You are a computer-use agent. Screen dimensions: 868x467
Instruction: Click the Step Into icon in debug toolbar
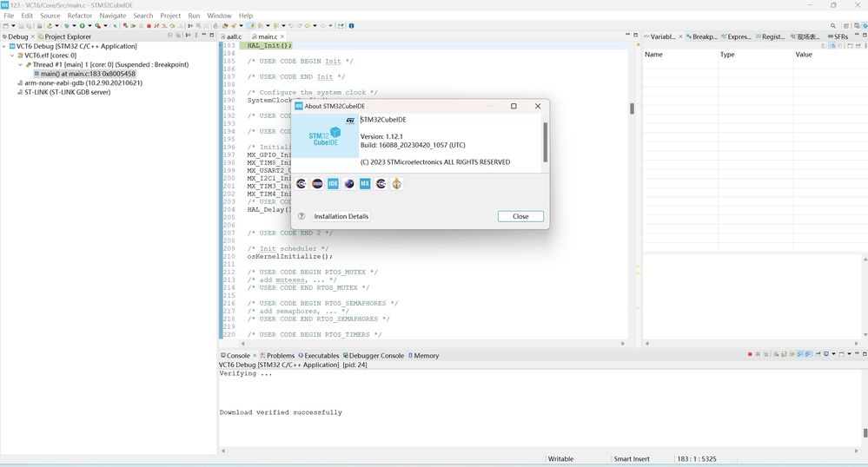pos(164,25)
